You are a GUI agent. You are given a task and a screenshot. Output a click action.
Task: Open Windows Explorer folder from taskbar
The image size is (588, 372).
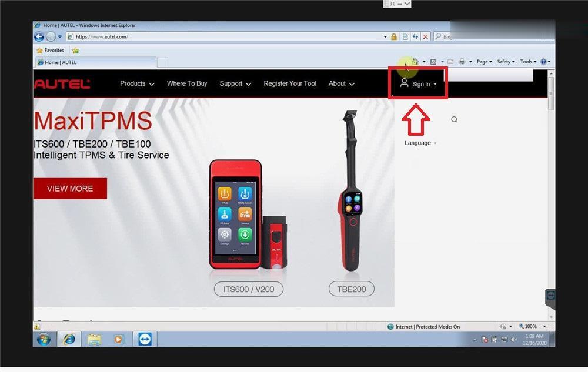[94, 340]
